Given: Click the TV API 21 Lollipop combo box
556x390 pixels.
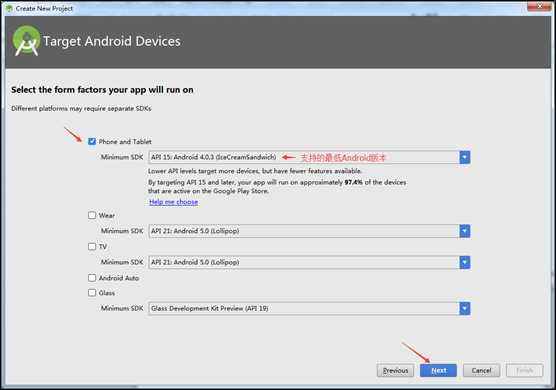Looking at the screenshot, I should coord(309,262).
